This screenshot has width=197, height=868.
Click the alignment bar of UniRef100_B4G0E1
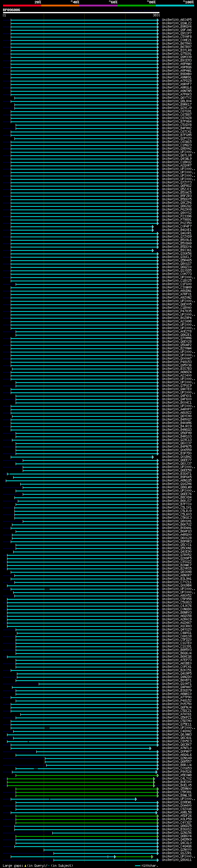coord(82,230)
